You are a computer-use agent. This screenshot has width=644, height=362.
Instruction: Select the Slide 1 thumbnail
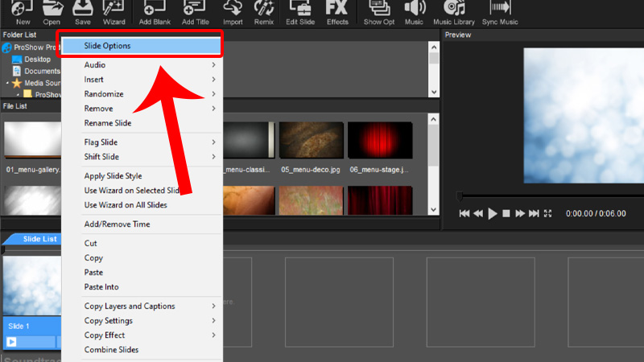(x=32, y=286)
